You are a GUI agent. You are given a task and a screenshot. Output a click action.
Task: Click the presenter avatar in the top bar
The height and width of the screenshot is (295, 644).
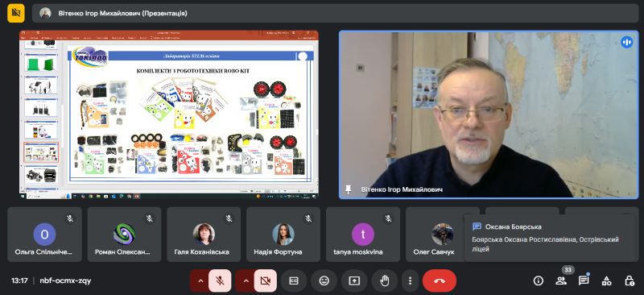pos(45,13)
